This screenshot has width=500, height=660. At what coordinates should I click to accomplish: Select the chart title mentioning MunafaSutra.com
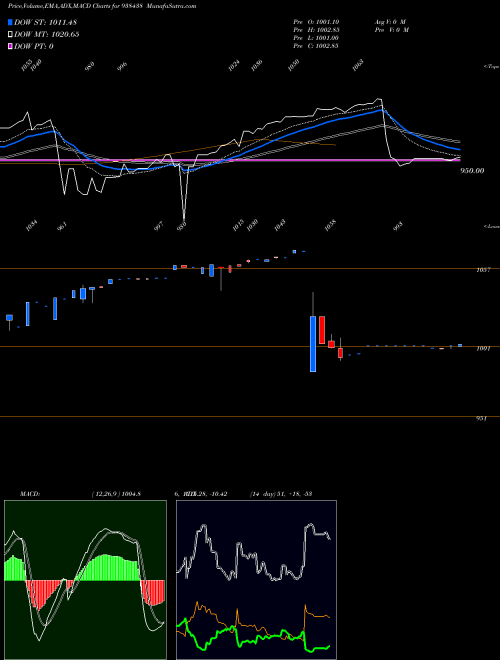(102, 6)
